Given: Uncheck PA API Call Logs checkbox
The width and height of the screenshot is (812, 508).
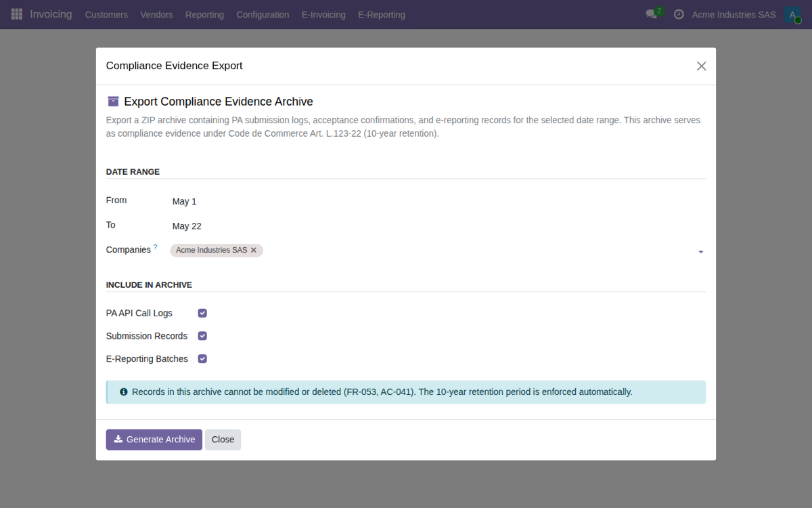Looking at the screenshot, I should click(x=202, y=313).
